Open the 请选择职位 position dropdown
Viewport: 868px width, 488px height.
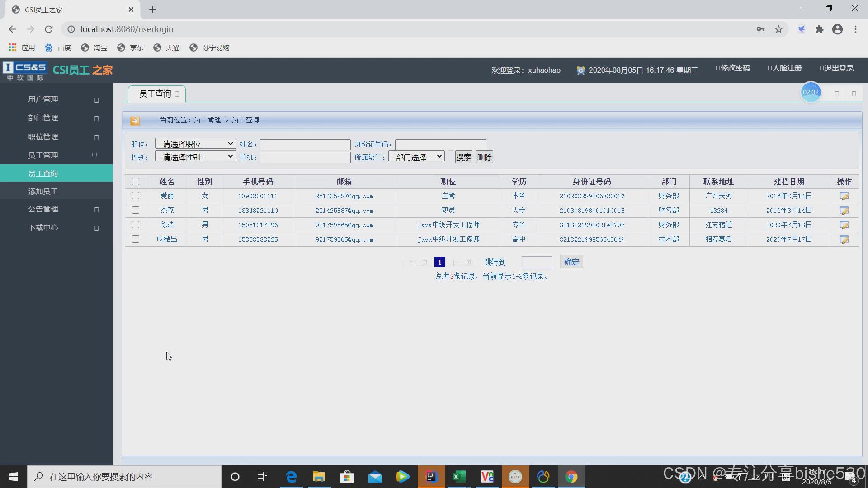tap(195, 144)
